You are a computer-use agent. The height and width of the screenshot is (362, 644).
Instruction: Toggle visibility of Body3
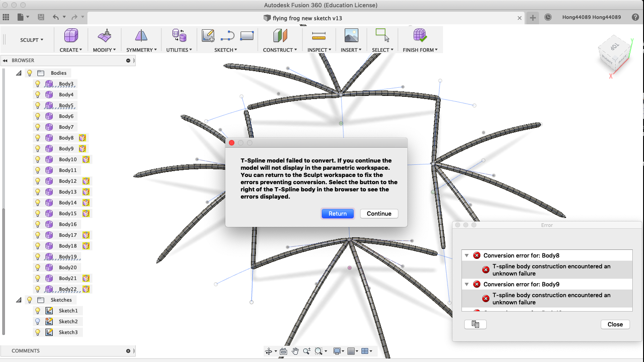[x=37, y=83]
